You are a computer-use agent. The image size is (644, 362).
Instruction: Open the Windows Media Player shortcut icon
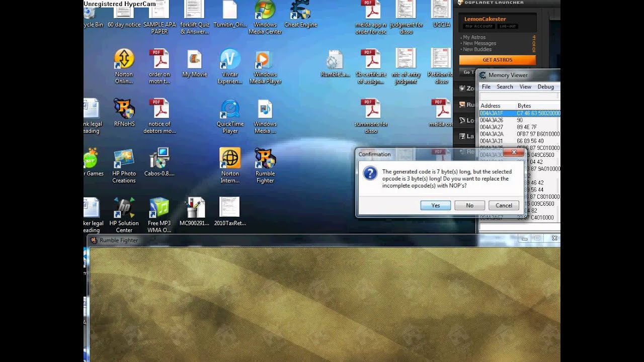coord(265,66)
